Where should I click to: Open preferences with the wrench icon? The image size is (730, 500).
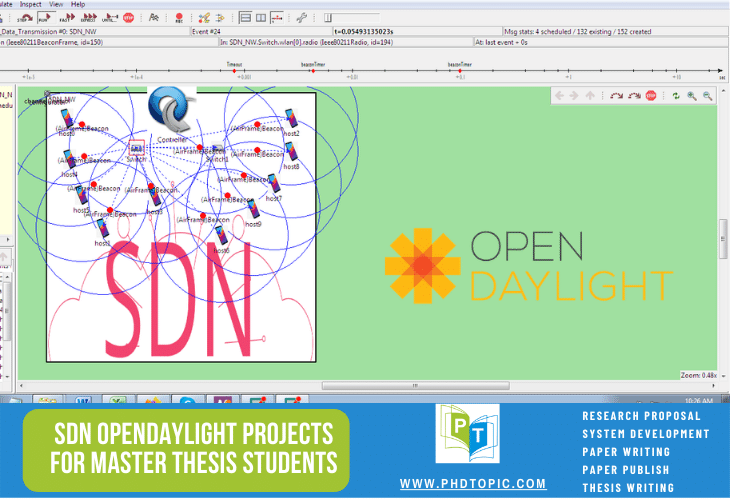click(x=302, y=18)
